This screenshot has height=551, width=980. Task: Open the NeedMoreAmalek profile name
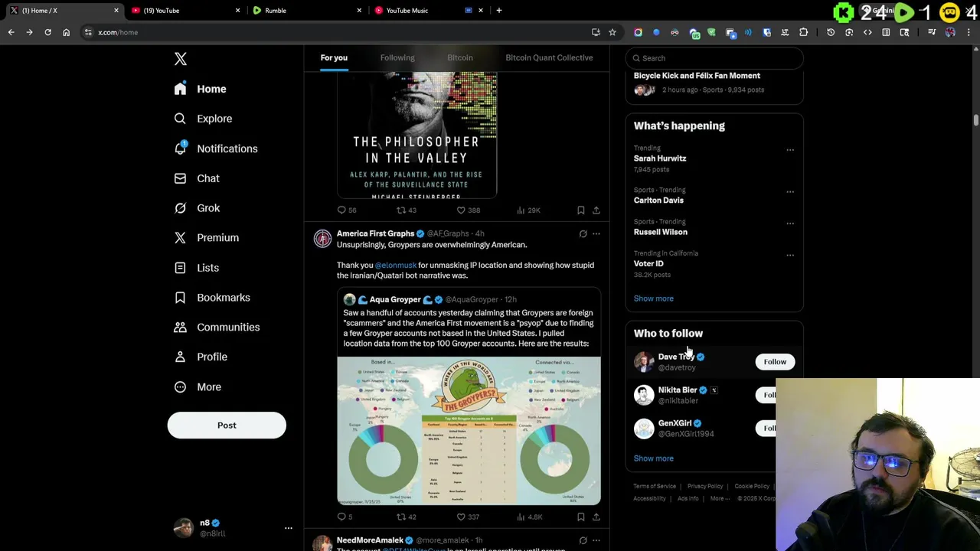[370, 540]
